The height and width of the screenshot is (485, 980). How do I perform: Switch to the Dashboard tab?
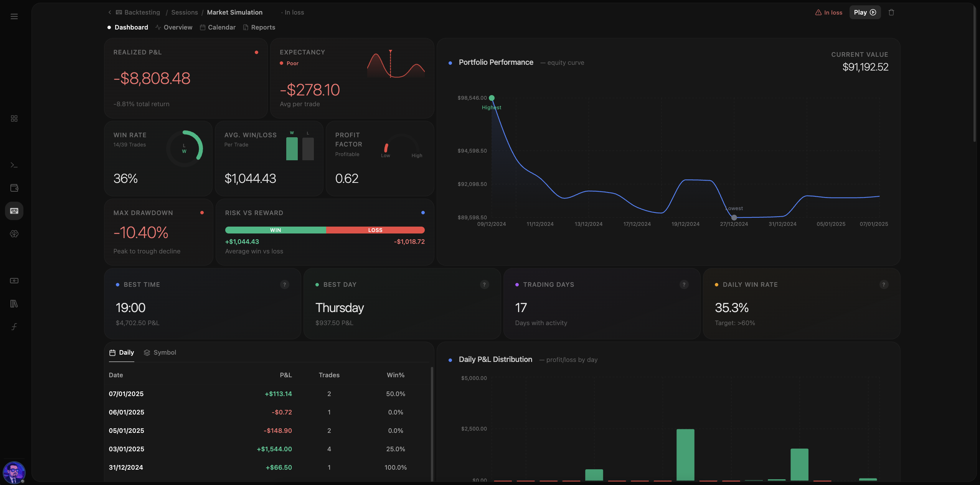(128, 27)
